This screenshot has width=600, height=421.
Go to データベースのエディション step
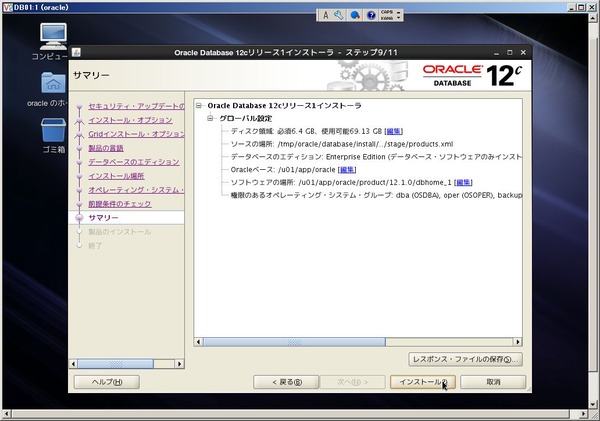pos(134,162)
